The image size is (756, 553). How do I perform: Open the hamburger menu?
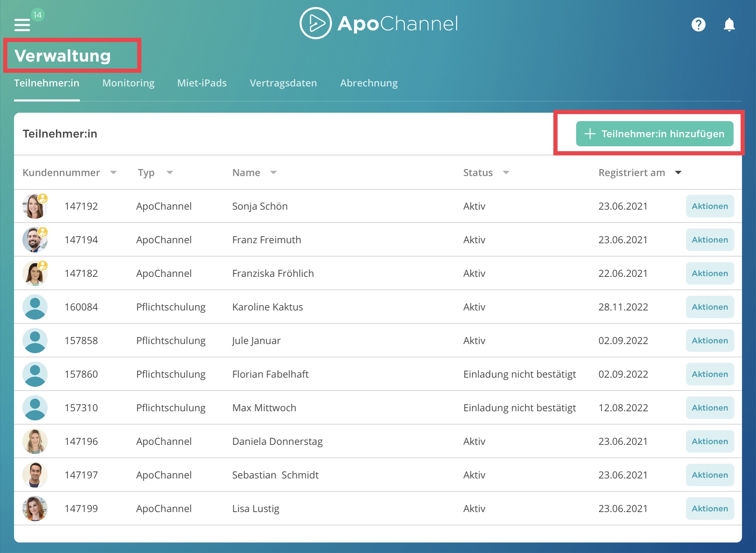(22, 25)
